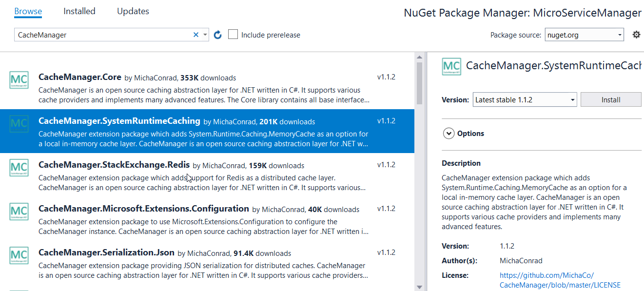Select the CacheManager.Microsoft.Extensions.Configuration package title

tap(144, 209)
